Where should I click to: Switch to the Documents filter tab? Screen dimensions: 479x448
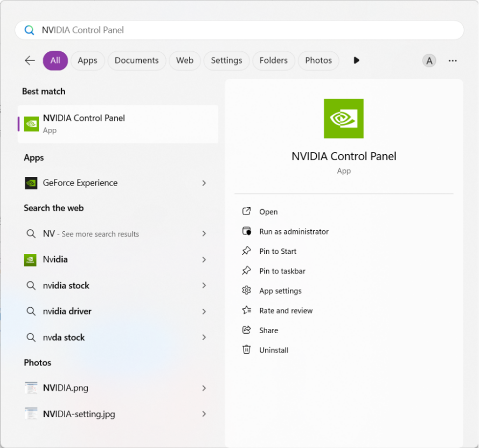pos(136,60)
